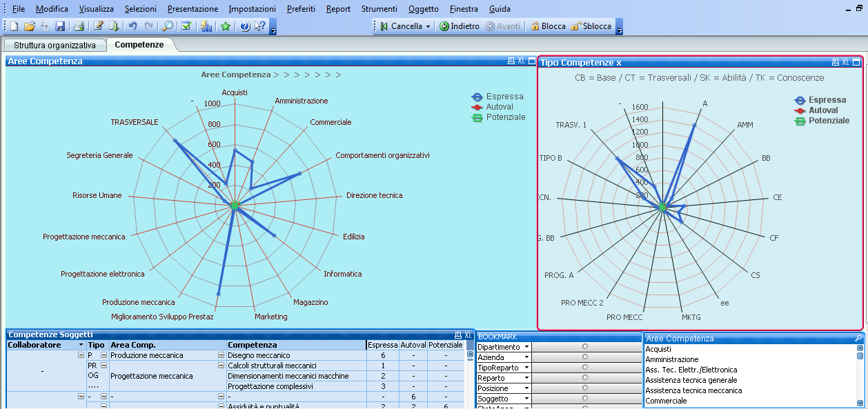
Task: Open the Reparto dropdown arrow
Action: click(526, 378)
